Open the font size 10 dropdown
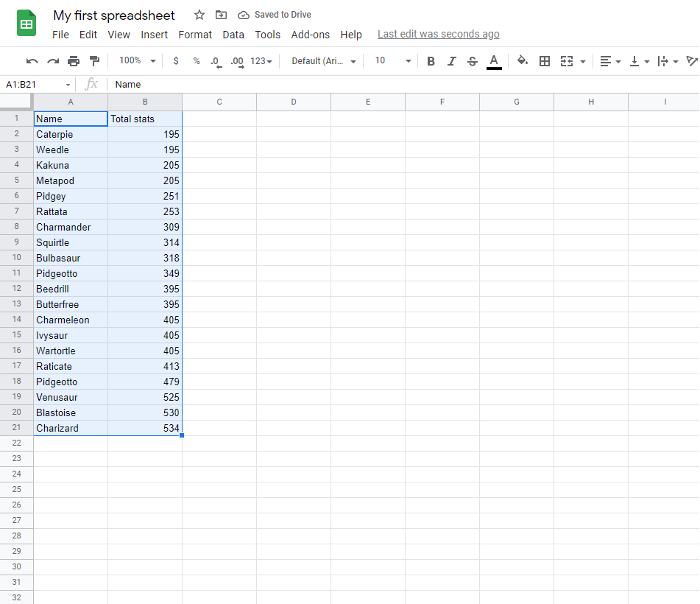 click(393, 61)
